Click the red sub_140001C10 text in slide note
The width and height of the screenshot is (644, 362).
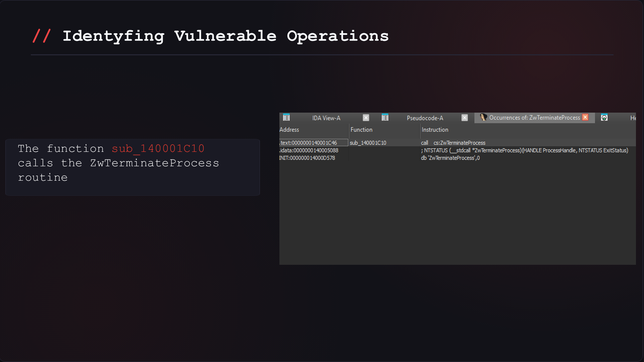coord(158,148)
